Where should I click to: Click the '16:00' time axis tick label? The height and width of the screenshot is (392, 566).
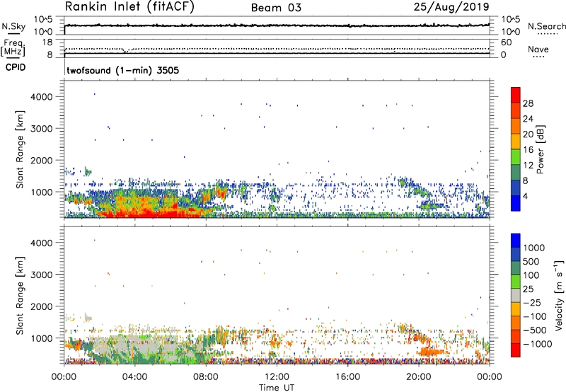tap(347, 377)
